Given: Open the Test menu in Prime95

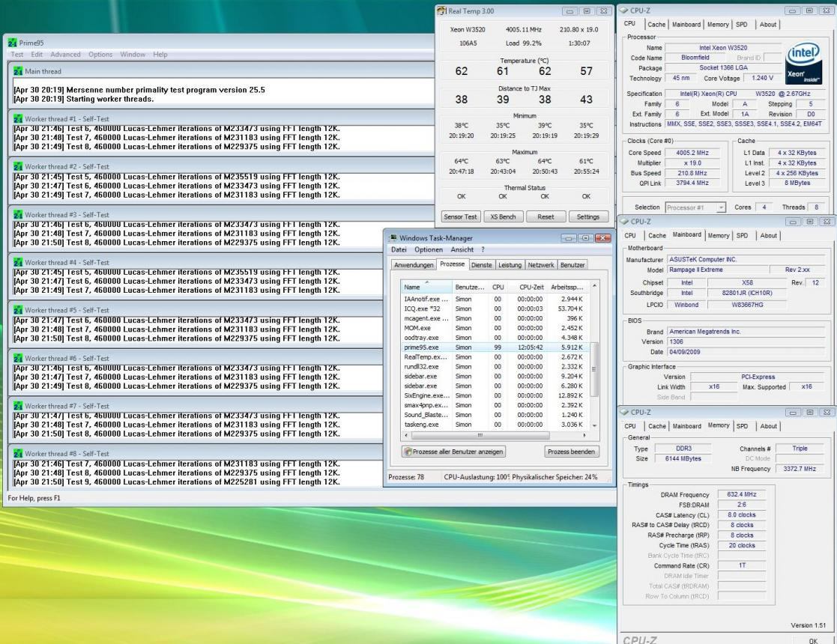Looking at the screenshot, I should point(17,55).
